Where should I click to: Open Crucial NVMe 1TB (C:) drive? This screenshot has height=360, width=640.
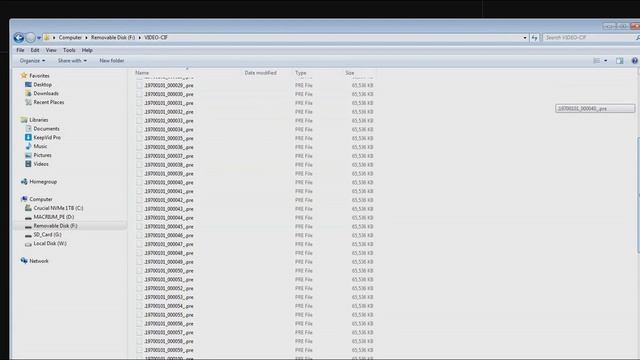58,208
